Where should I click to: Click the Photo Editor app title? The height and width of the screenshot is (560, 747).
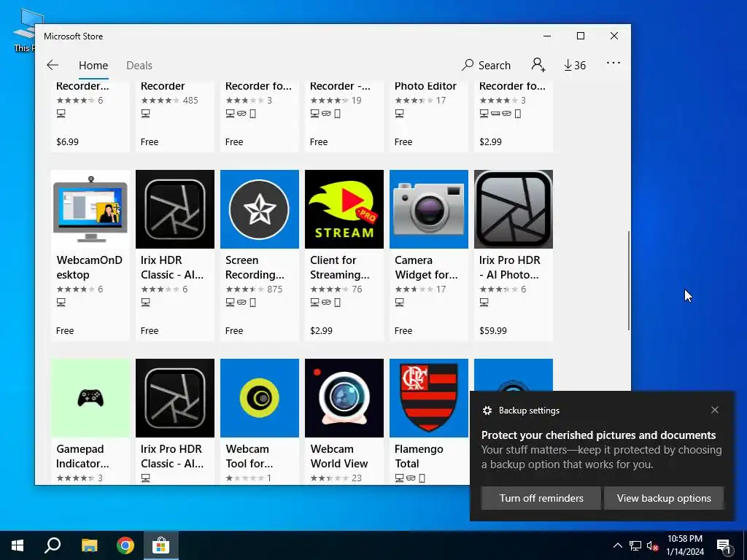(425, 86)
